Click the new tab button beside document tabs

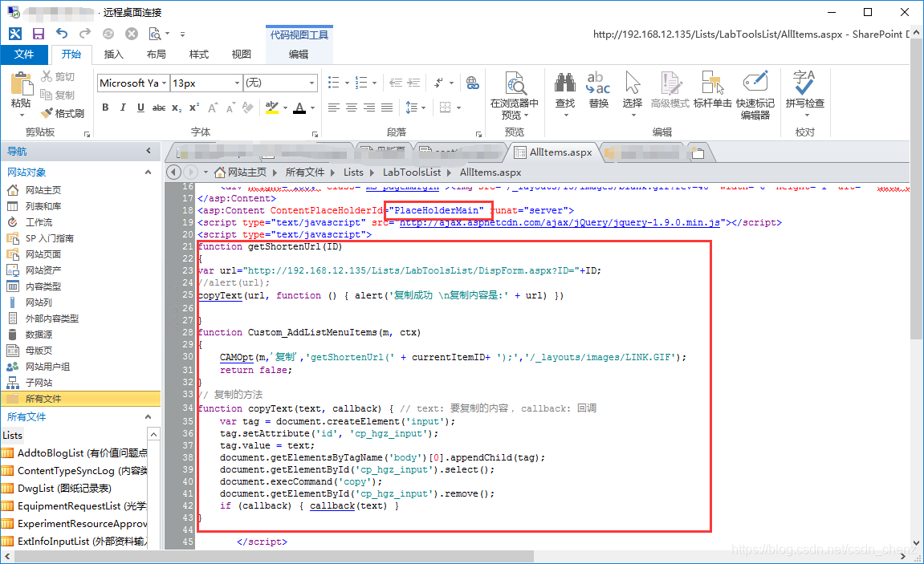(x=698, y=153)
